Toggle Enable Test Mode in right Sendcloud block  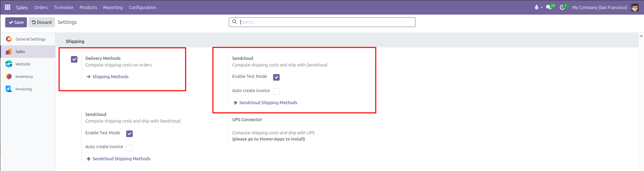click(x=277, y=77)
